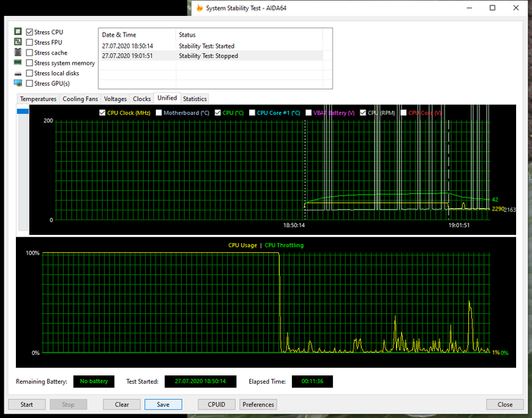This screenshot has width=532, height=418.
Task: Click the AIDA64 flame icon in title bar
Action: [x=199, y=8]
